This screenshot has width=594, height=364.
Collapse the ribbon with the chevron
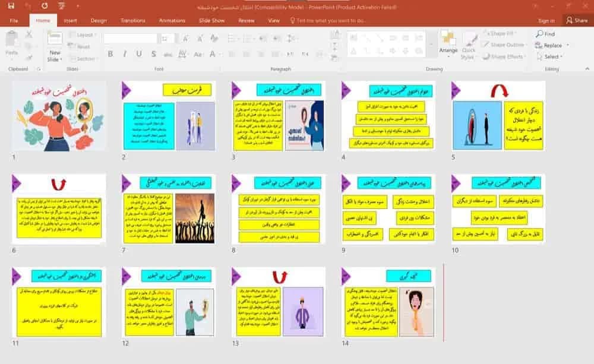point(587,69)
